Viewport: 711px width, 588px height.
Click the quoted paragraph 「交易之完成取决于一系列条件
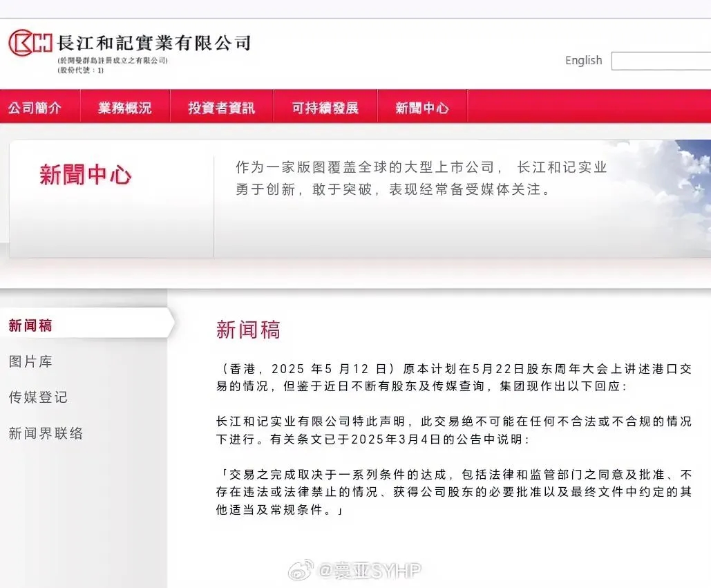click(x=453, y=492)
